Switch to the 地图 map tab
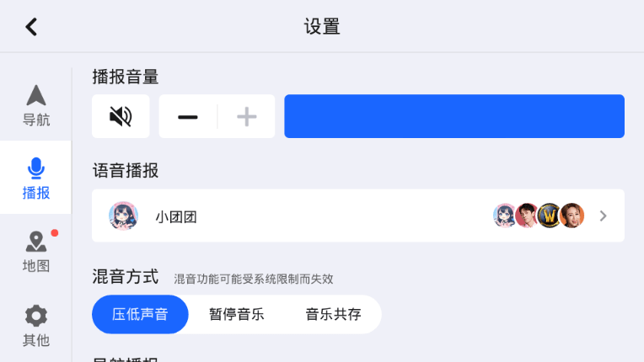This screenshot has height=362, width=644. tap(35, 265)
